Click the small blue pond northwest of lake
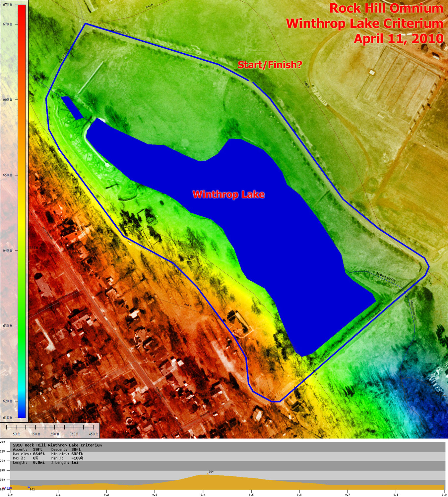448x497 pixels. (72, 107)
